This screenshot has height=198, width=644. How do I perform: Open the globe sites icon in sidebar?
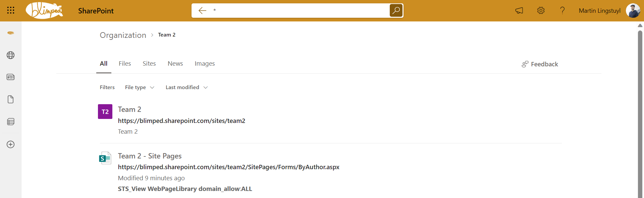(x=11, y=55)
